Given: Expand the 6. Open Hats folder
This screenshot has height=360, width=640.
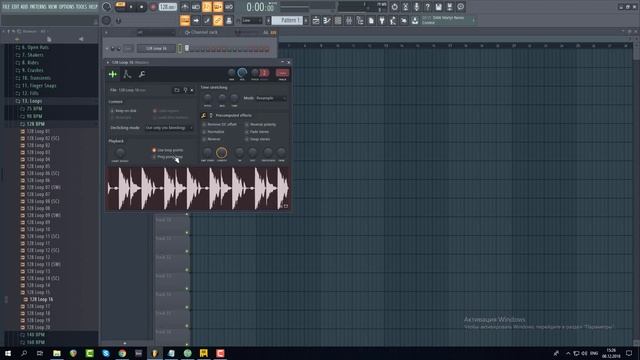Looking at the screenshot, I should pyautogui.click(x=35, y=47).
